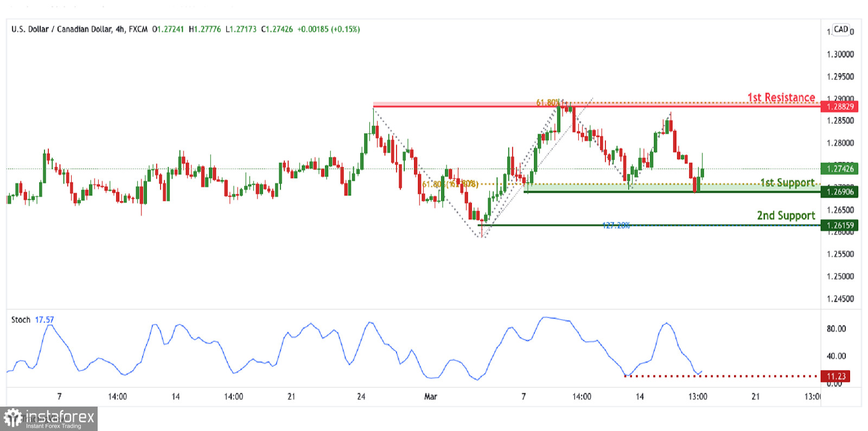Click the 1.29500 price axis label

(840, 76)
